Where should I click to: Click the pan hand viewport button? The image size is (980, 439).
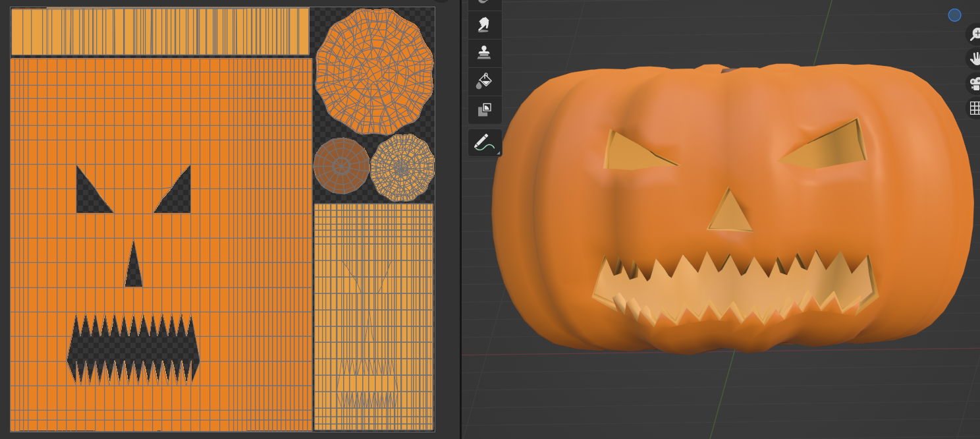point(974,59)
